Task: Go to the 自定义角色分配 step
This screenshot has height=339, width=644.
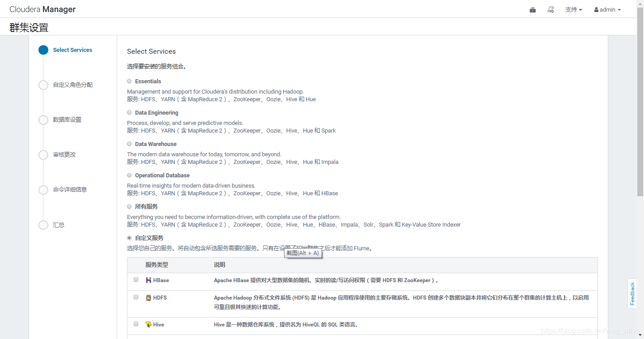Action: click(x=73, y=85)
